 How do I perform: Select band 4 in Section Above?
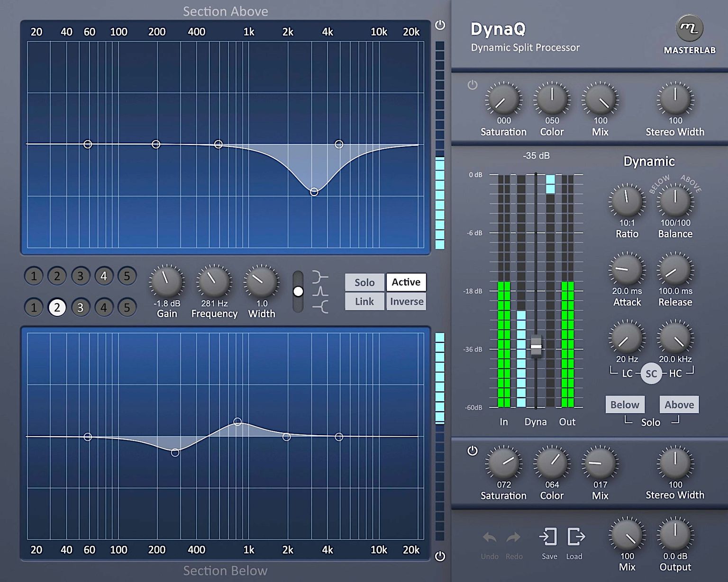104,276
